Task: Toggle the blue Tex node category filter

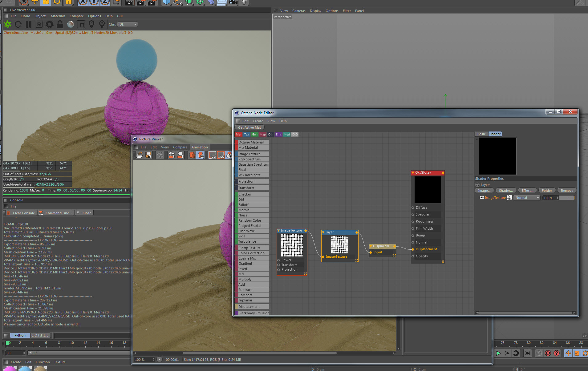Action: (246, 135)
